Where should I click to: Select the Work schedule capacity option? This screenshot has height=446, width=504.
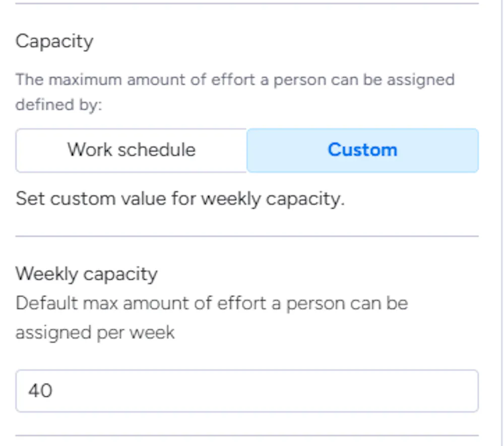(x=131, y=150)
